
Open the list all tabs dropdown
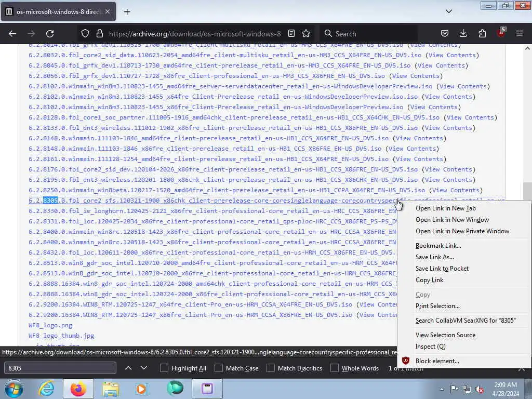[448, 11]
